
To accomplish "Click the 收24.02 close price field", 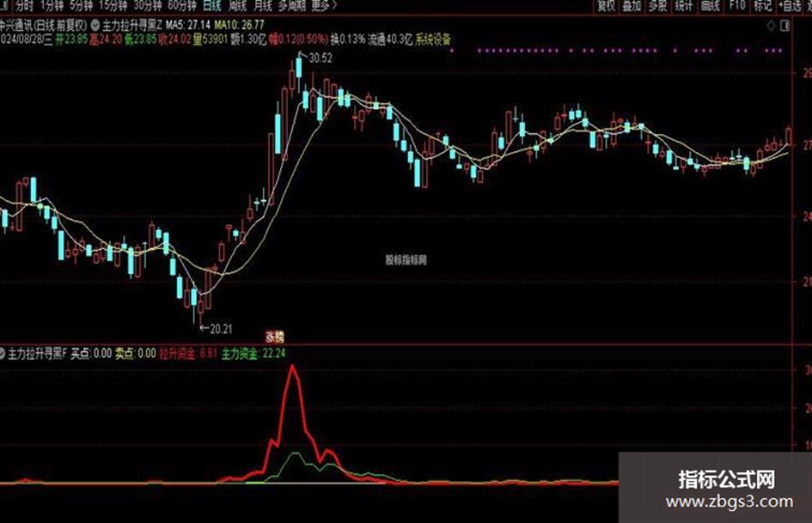I will 174,40.
